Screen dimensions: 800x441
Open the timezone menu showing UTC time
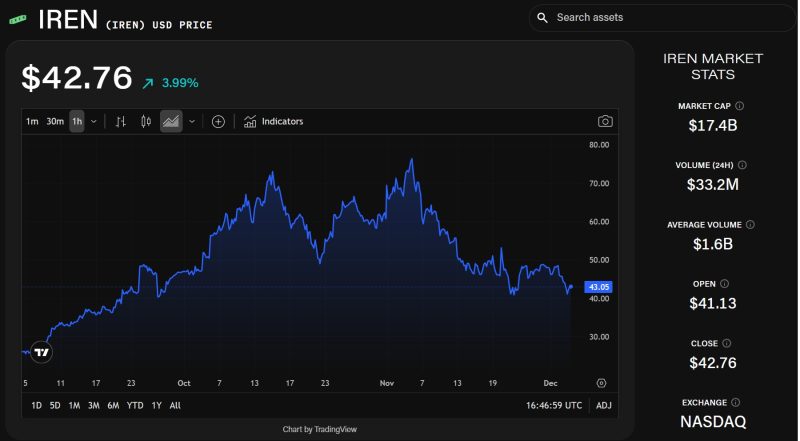tap(553, 405)
